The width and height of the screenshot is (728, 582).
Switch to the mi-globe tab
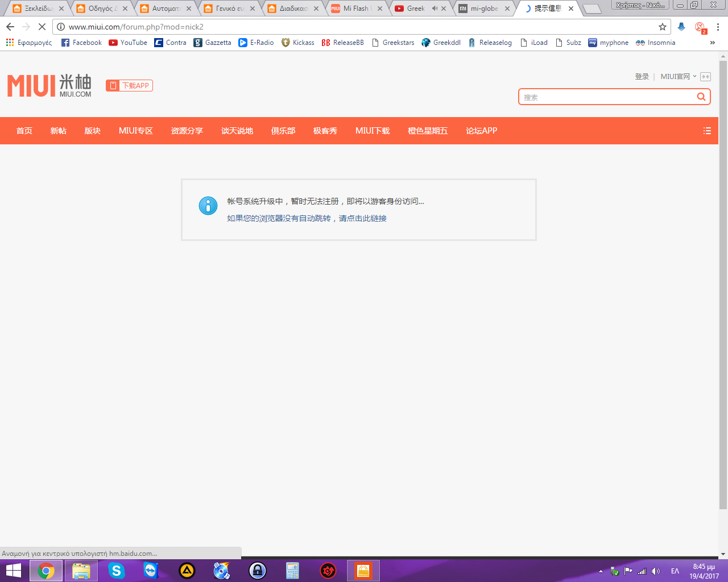pos(485,9)
